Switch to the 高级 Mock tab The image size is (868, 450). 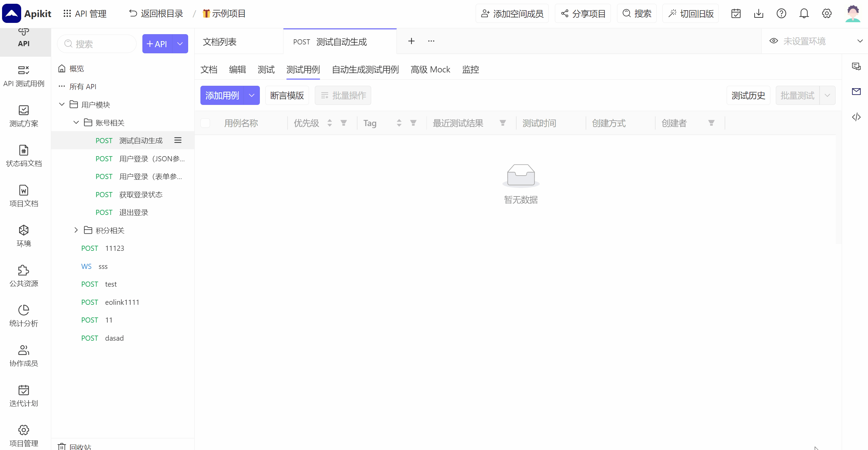coord(430,69)
